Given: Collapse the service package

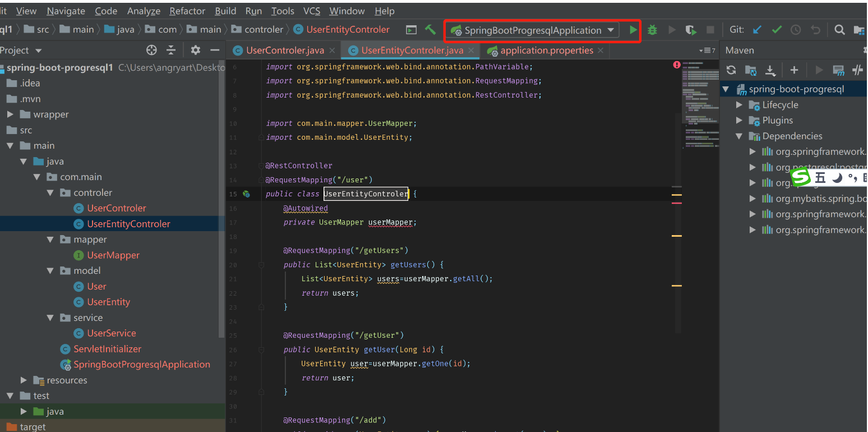Looking at the screenshot, I should point(50,318).
